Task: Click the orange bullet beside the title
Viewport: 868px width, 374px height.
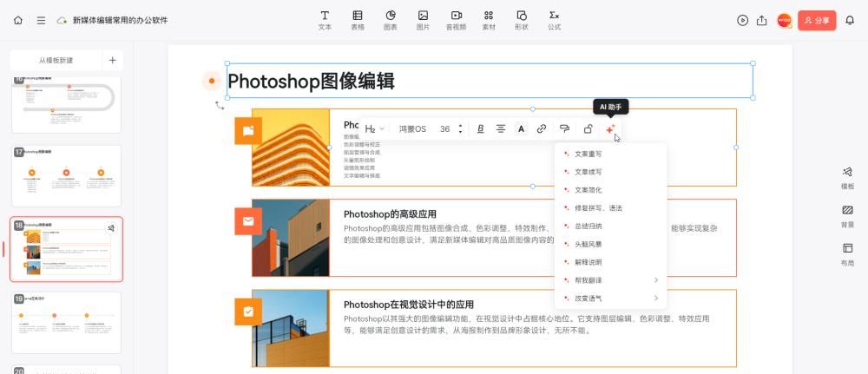Action: coord(211,82)
